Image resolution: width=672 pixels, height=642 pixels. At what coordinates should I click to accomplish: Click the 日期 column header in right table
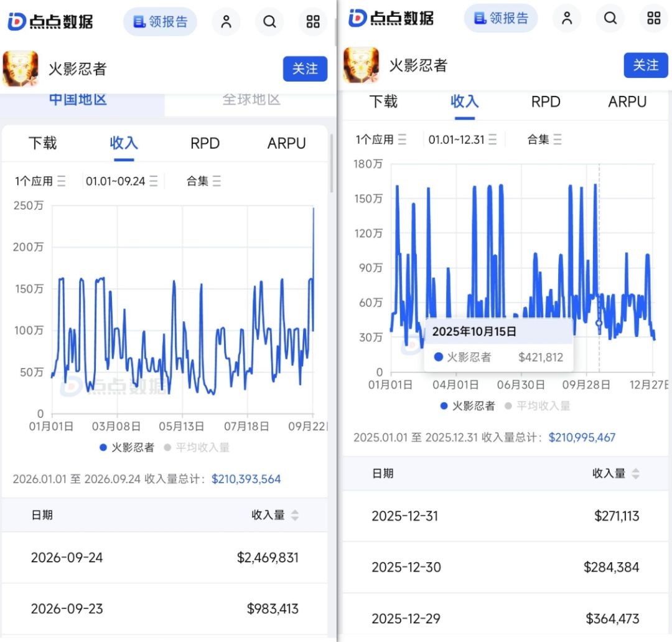[383, 473]
